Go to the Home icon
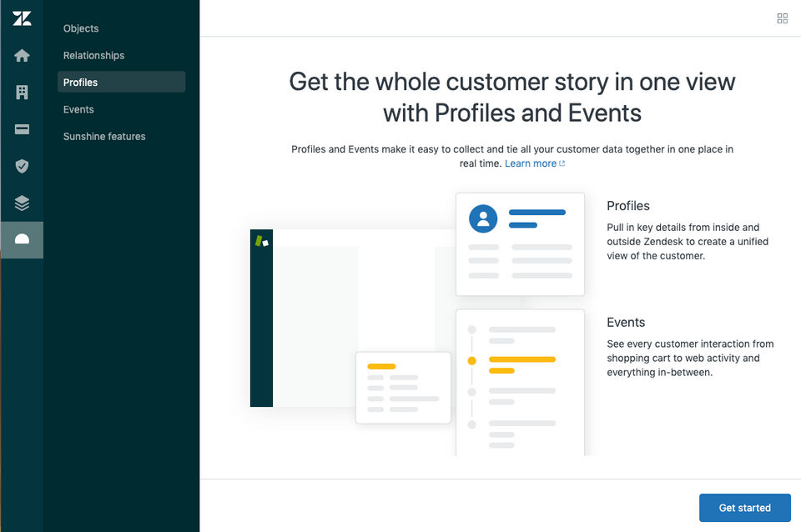Viewport: 801px width, 532px height. 22,56
